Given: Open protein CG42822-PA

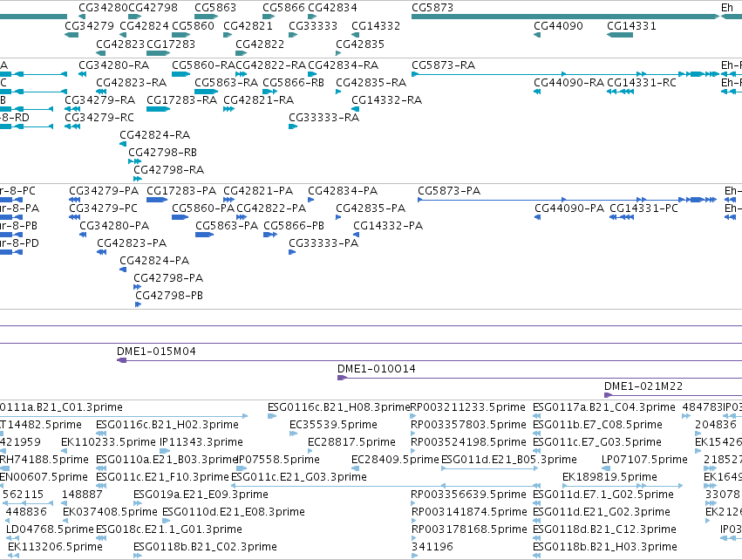Looking at the screenshot, I should (x=272, y=208).
